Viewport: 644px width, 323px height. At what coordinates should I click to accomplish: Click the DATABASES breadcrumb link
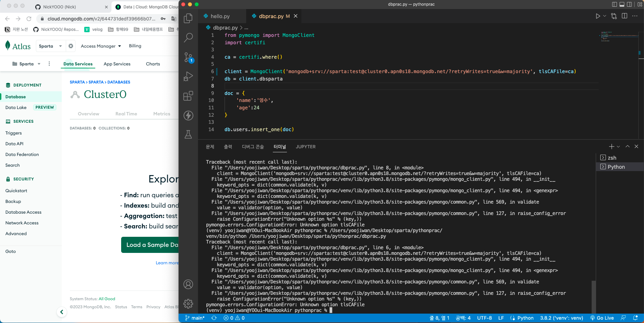[x=119, y=82]
